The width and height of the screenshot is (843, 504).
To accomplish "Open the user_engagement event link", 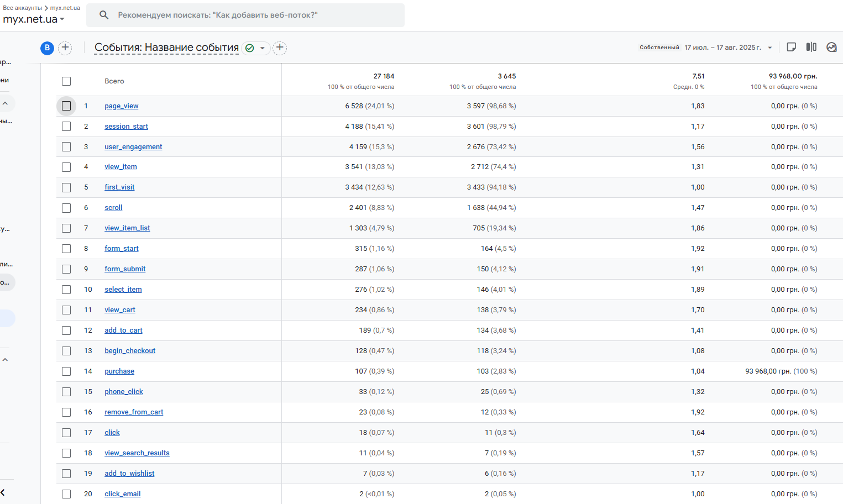I will click(x=133, y=147).
